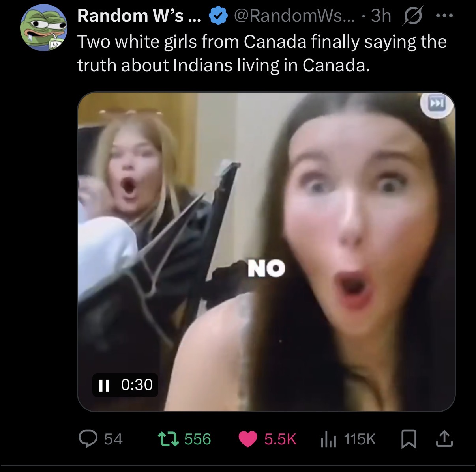Pause the video with pause button
Image resolution: width=476 pixels, height=472 pixels.
[x=104, y=385]
